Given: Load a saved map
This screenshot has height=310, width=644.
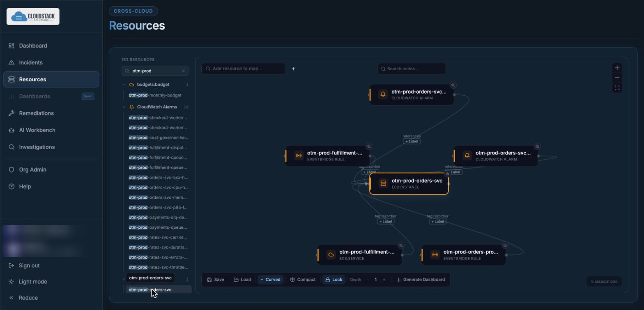Looking at the screenshot, I should 242,280.
